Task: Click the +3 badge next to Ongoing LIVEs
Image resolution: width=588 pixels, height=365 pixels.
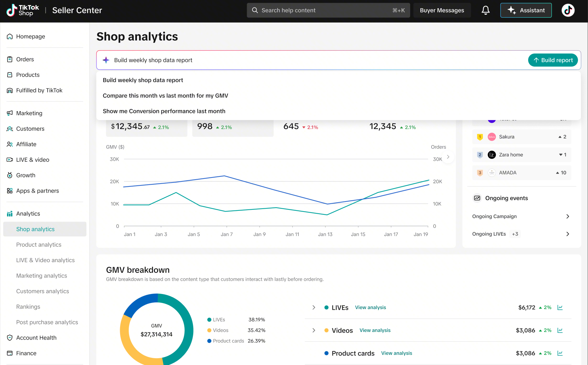Action: (515, 234)
